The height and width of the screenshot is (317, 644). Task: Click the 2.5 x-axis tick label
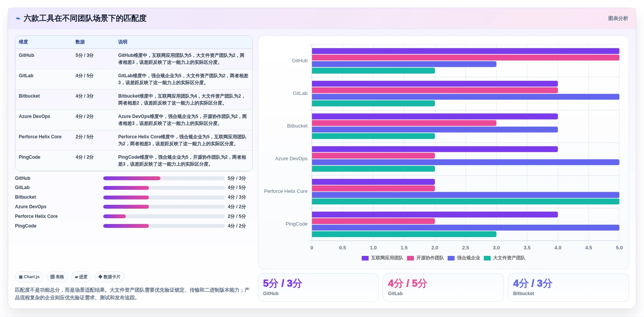point(466,248)
